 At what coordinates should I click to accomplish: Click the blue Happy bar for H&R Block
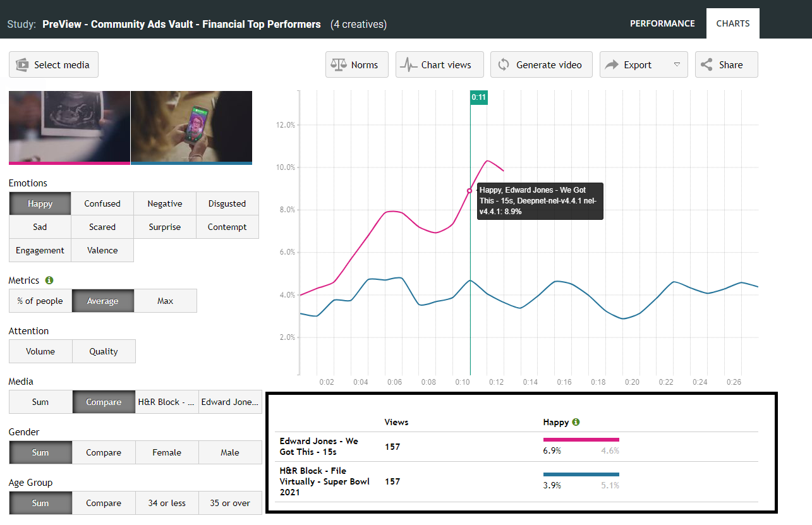pyautogui.click(x=581, y=474)
